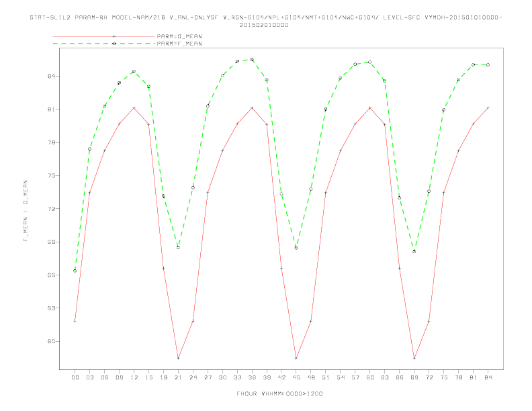
Task: Click y-axis tick label 81
Action: 51,109
